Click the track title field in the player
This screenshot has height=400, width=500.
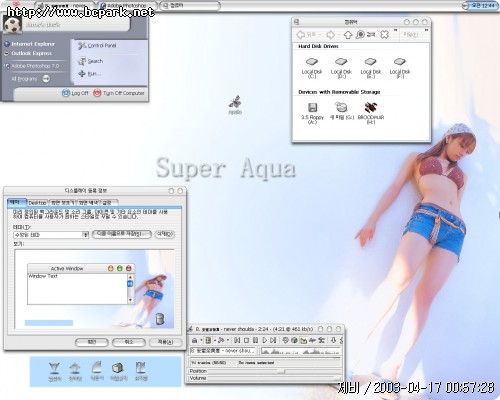click(x=223, y=351)
